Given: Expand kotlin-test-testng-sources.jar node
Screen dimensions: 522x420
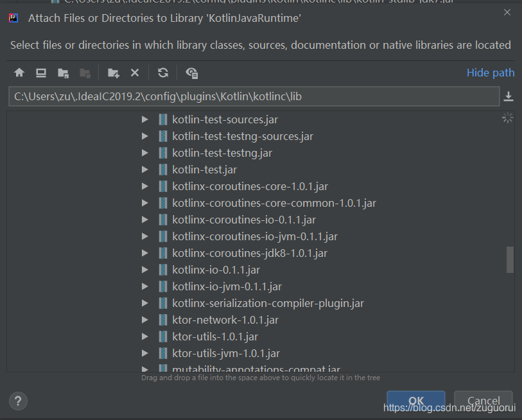Looking at the screenshot, I should click(x=145, y=136).
